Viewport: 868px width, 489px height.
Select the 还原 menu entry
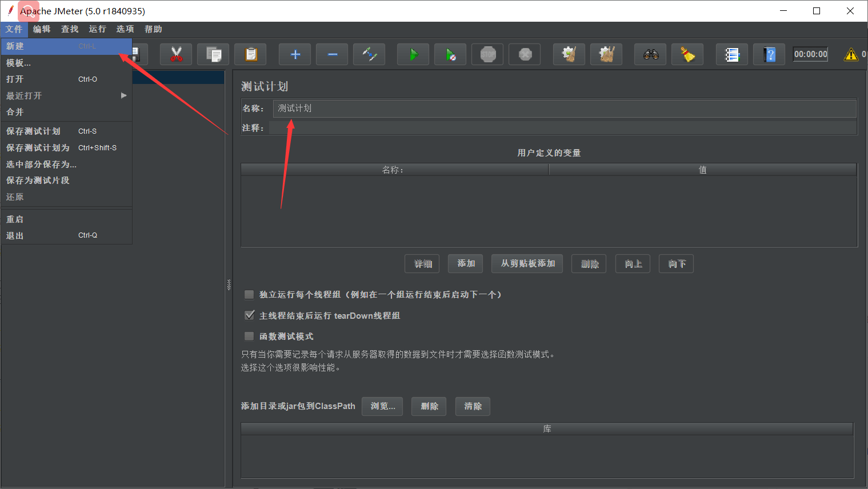(x=66, y=197)
